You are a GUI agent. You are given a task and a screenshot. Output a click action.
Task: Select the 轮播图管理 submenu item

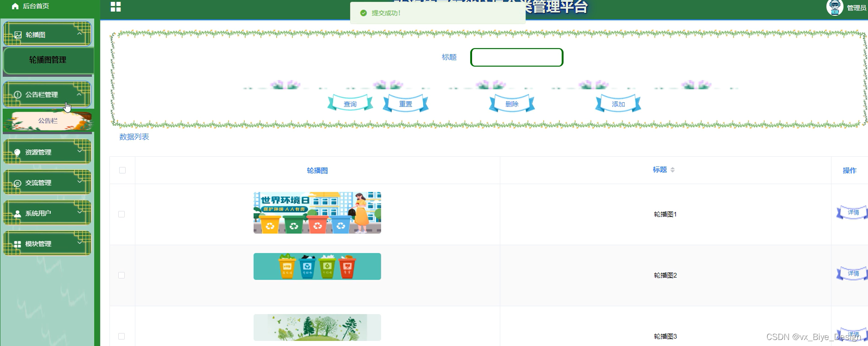coord(48,60)
